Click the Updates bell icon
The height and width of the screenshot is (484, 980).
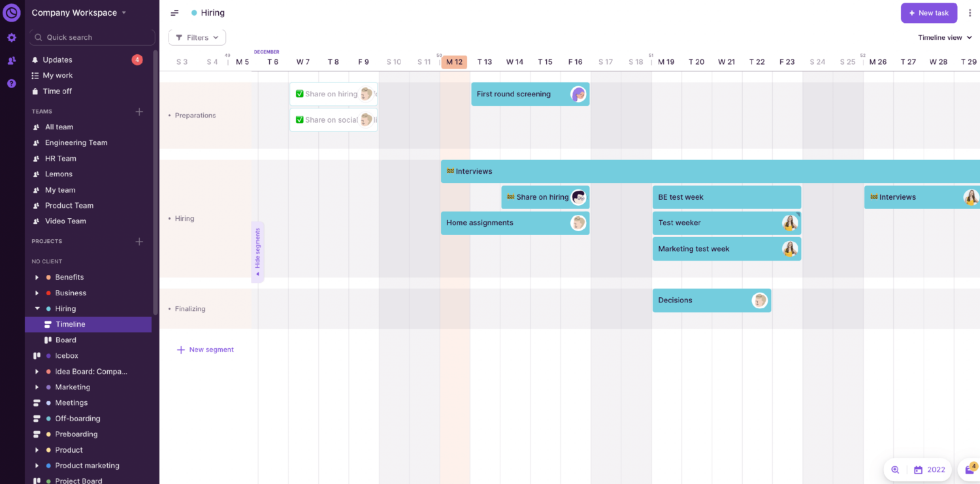click(35, 59)
